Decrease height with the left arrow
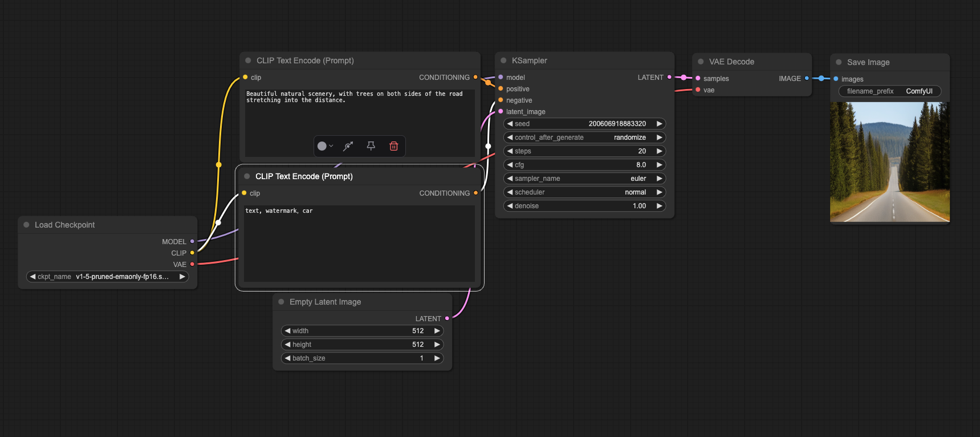Image resolution: width=980 pixels, height=437 pixels. click(287, 345)
